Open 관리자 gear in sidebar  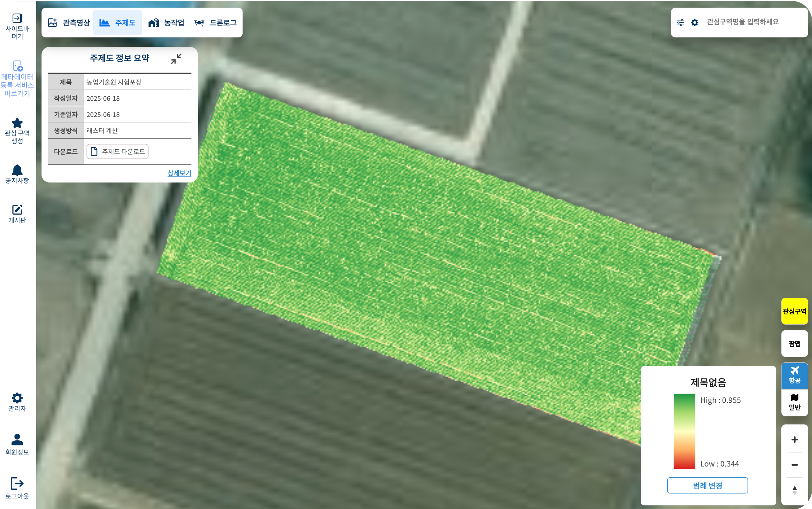click(x=17, y=398)
